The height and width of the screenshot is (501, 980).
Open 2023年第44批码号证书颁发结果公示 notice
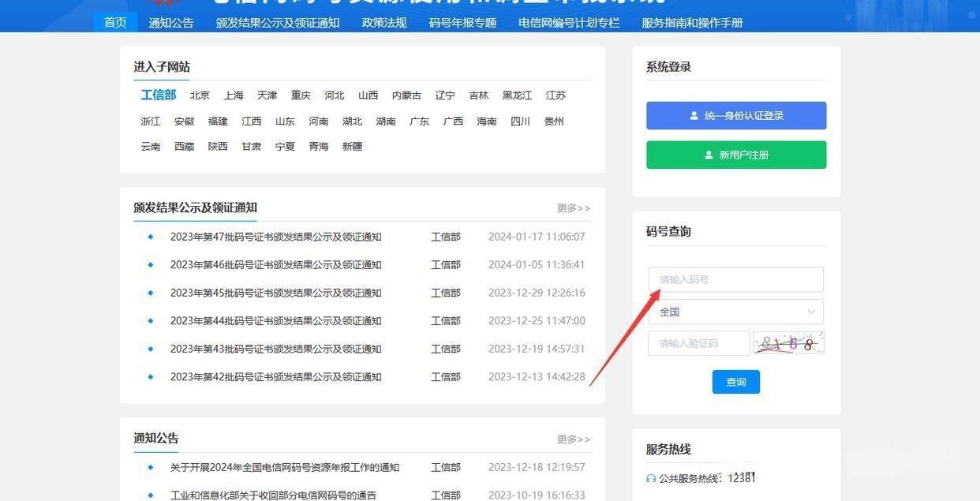point(276,321)
